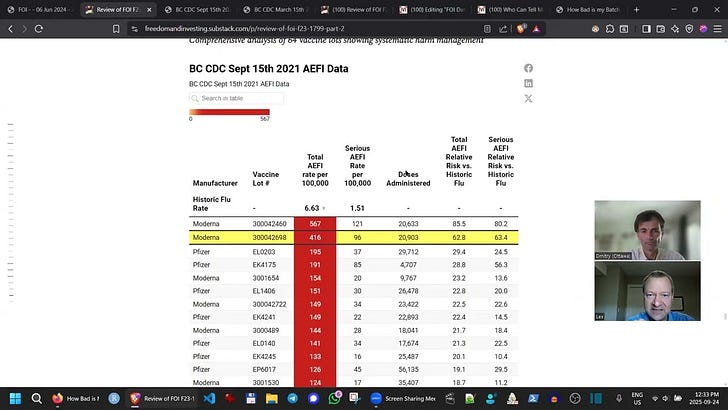
Task: Open the Brave Shields lion icon
Action: pos(521,29)
